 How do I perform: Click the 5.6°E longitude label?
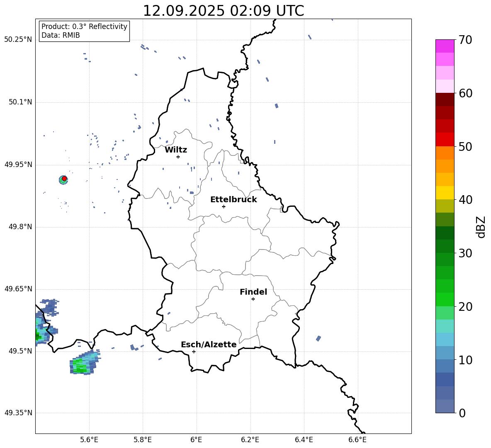coord(89,440)
